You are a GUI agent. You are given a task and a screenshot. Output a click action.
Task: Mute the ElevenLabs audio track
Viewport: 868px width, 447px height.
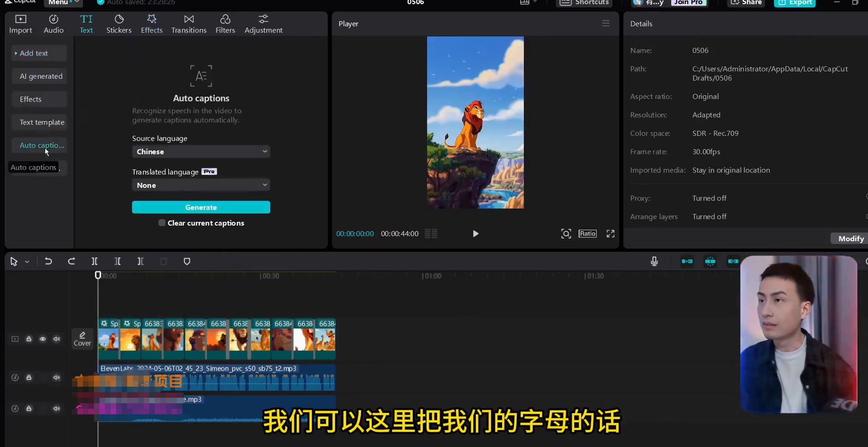click(x=56, y=377)
